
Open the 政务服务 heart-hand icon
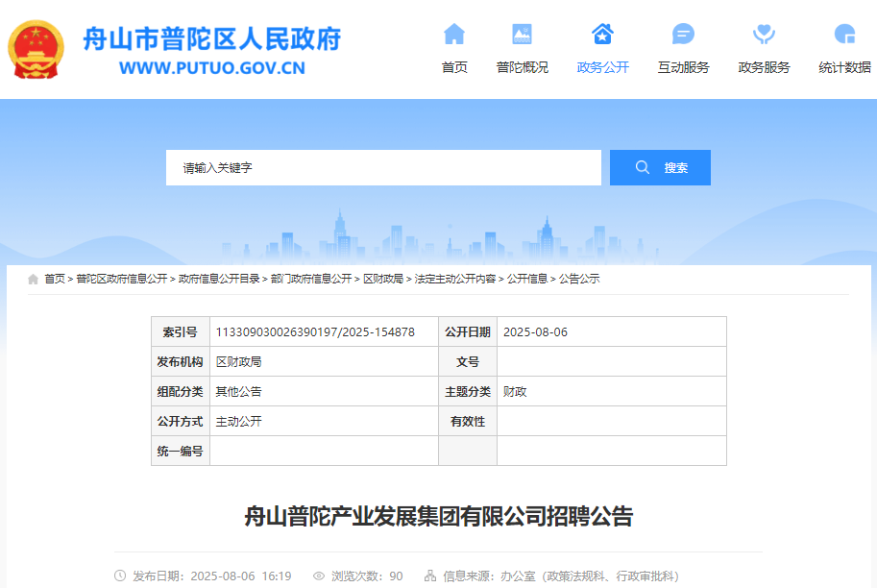764,35
